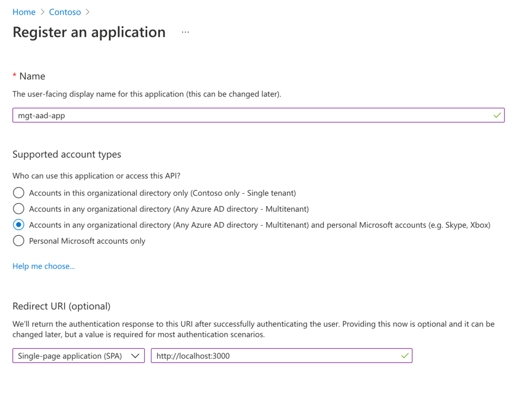Navigate to Home via breadcrumb
This screenshot has height=400, width=532.
click(x=24, y=12)
